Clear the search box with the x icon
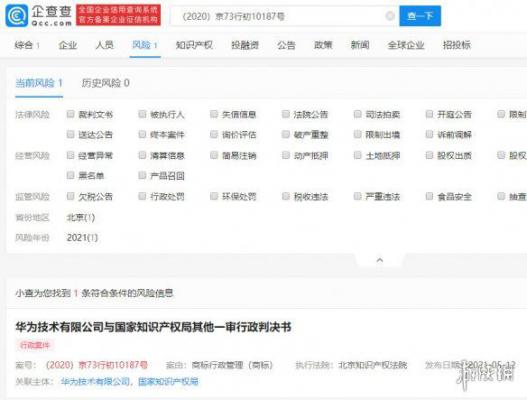The width and height of the screenshot is (527, 400). [x=390, y=16]
